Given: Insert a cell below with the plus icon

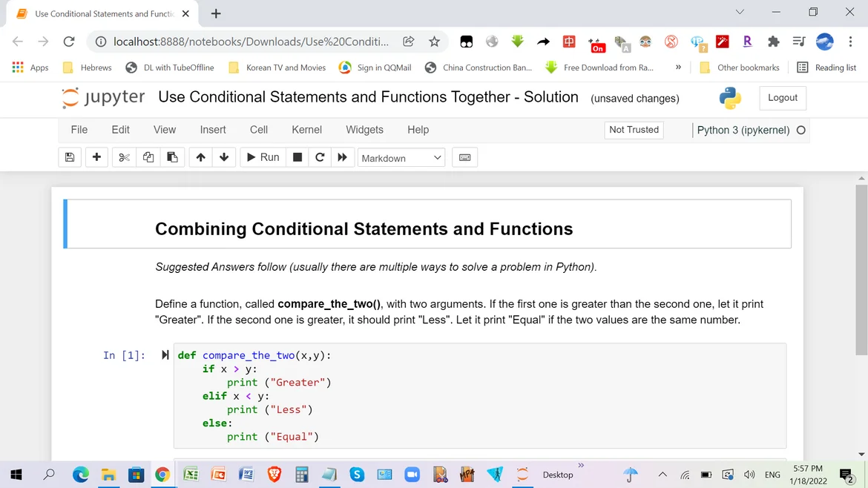Looking at the screenshot, I should [x=96, y=157].
